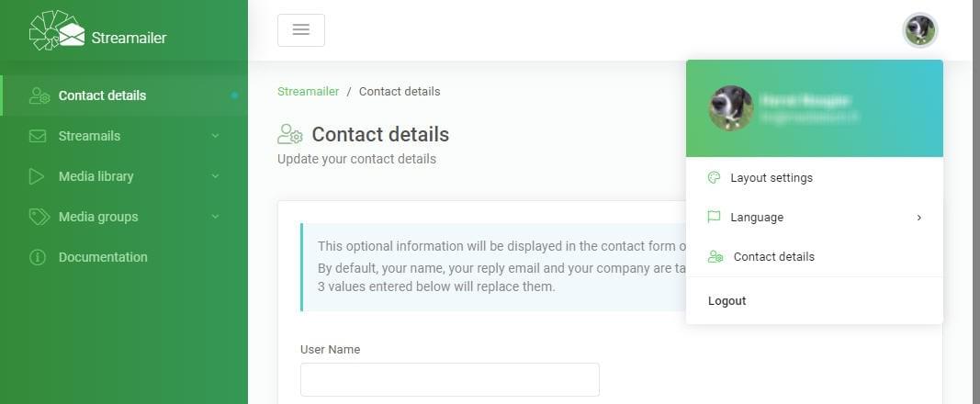Expand the Streamails sidebar chevron
Screen dimensions: 980x404
pyautogui.click(x=215, y=136)
